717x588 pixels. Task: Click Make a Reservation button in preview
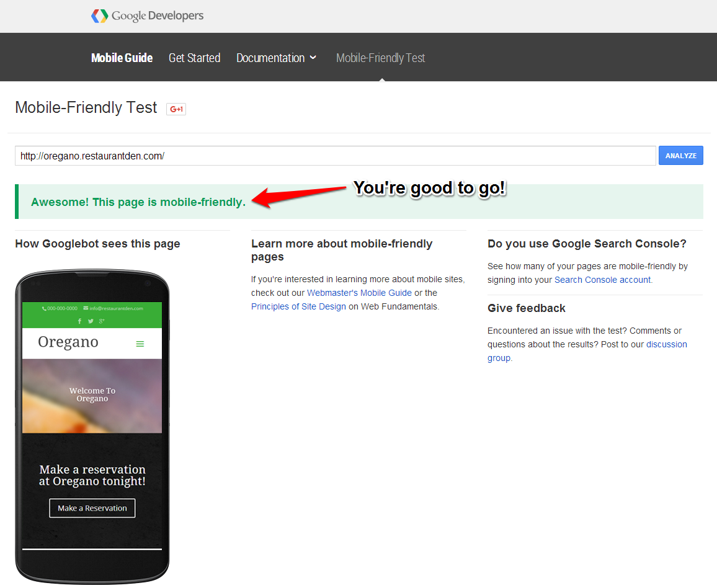(92, 508)
